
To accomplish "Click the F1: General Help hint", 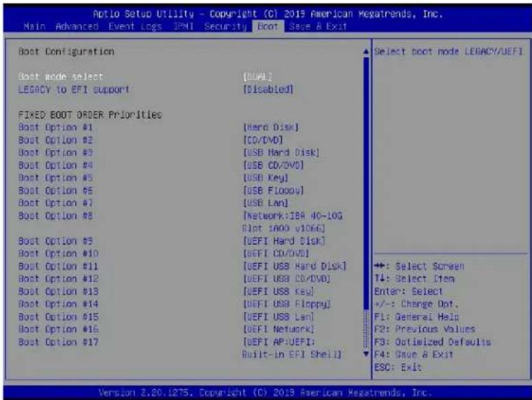I will (x=416, y=316).
